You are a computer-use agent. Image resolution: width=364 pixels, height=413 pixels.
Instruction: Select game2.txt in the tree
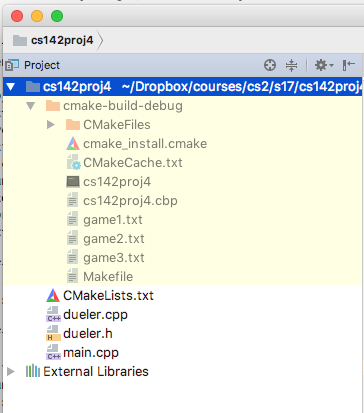tap(114, 239)
